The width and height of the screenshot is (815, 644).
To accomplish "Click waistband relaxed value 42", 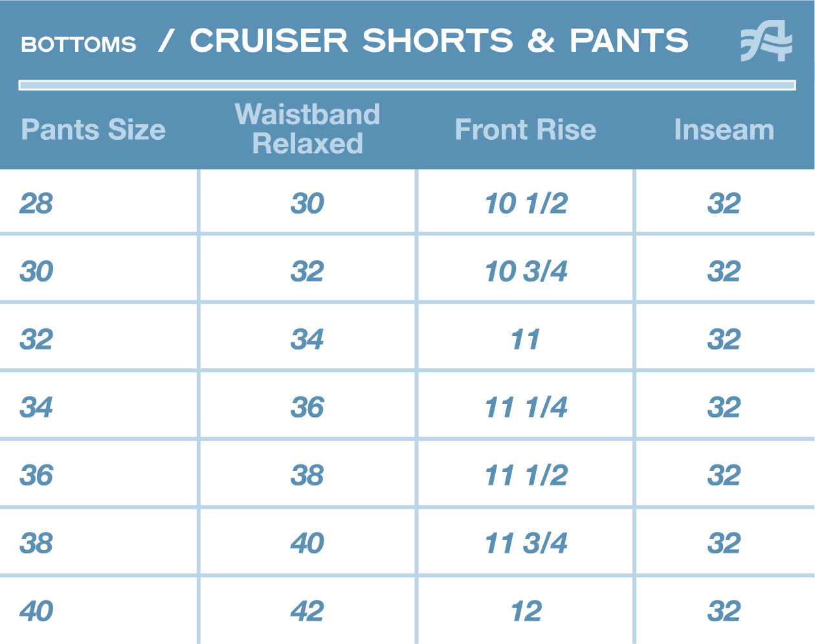I will pos(307,611).
